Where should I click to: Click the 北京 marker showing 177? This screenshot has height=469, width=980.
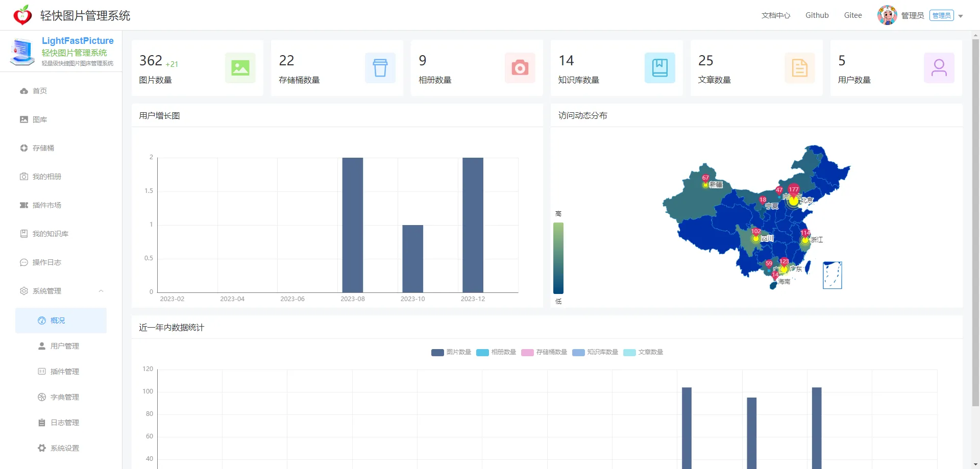(793, 189)
